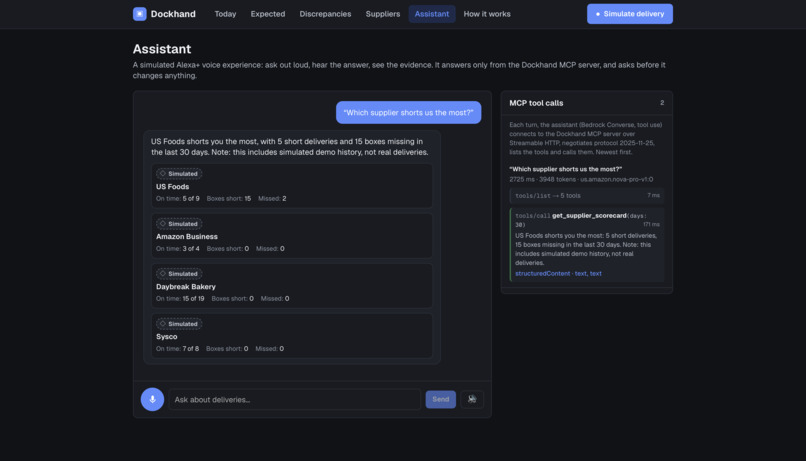
Task: Click the "2725 ms · 3948 tokens" stats line
Action: [581, 179]
